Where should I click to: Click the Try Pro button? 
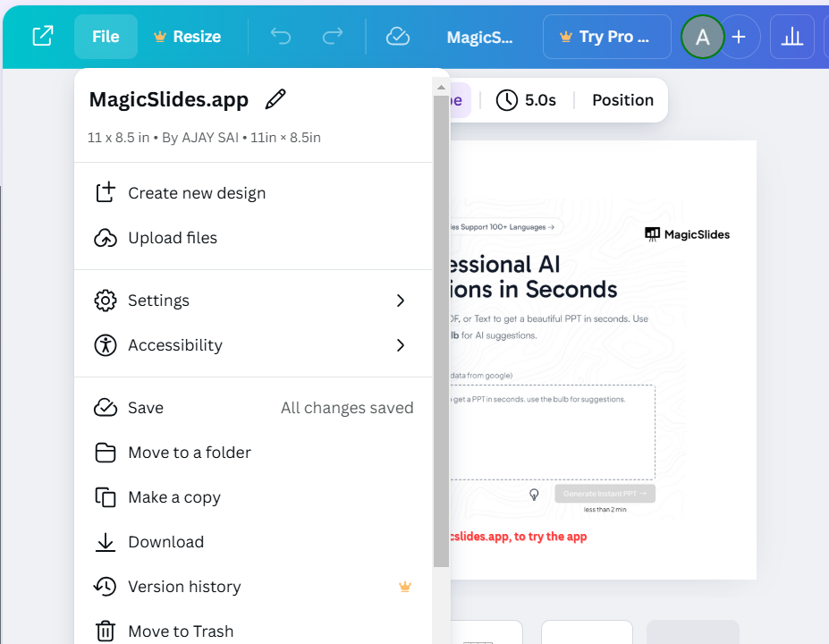pyautogui.click(x=607, y=37)
